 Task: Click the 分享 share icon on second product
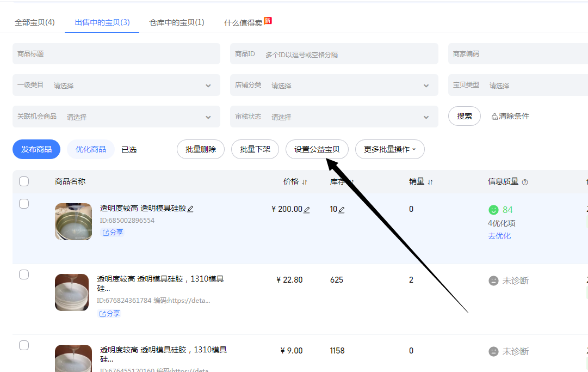109,313
